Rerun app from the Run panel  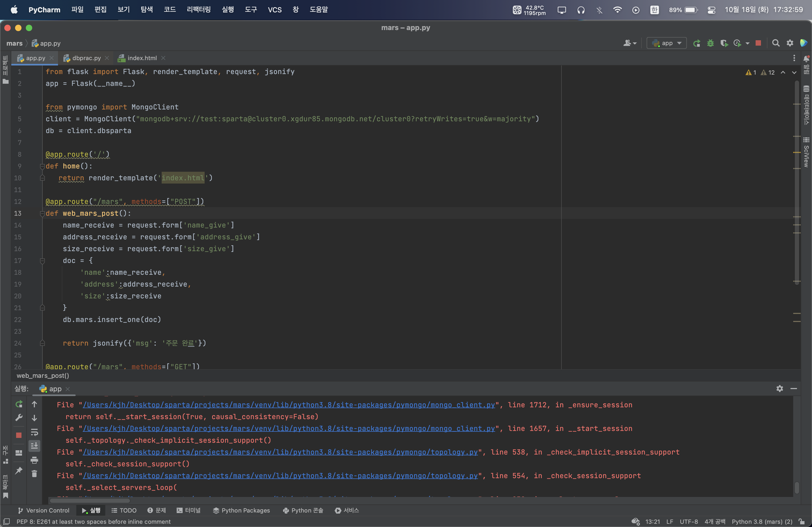[x=19, y=404]
